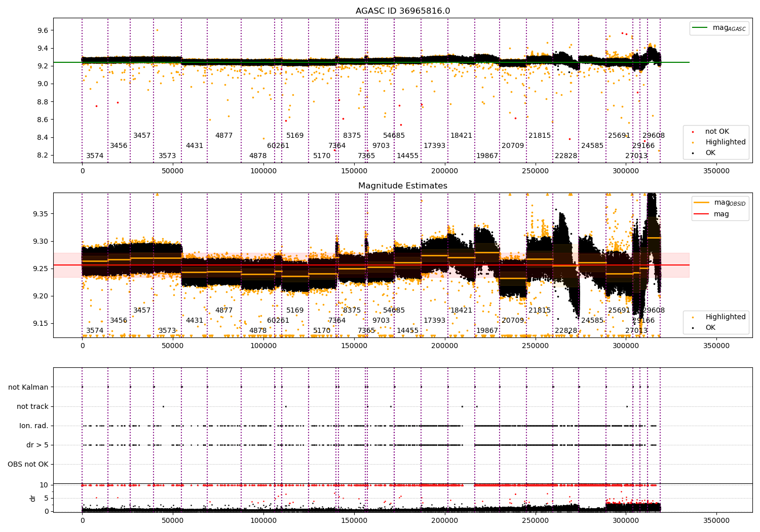Viewport: 760px width, 532px height.
Task: Click obsid label 4431 in top plot
Action: coord(195,146)
